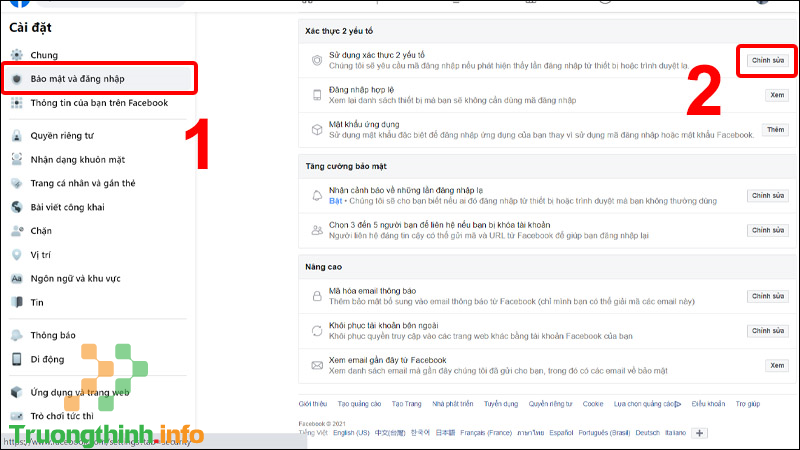Click the shield icon of Sử dụng xác thực 2 yếu tố
The image size is (800, 450).
[317, 60]
